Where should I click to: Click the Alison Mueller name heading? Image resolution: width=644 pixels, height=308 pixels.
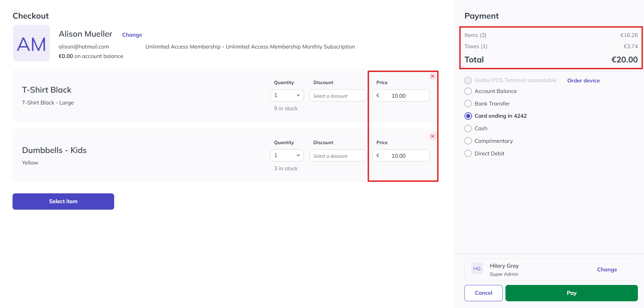coord(85,34)
